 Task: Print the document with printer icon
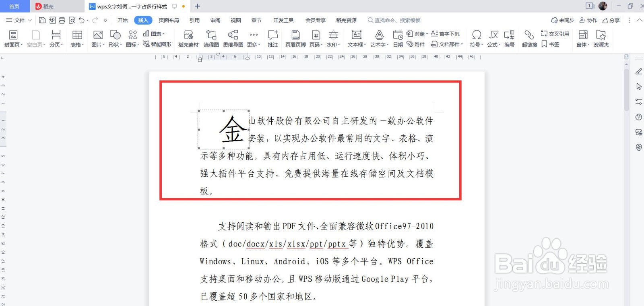point(62,20)
